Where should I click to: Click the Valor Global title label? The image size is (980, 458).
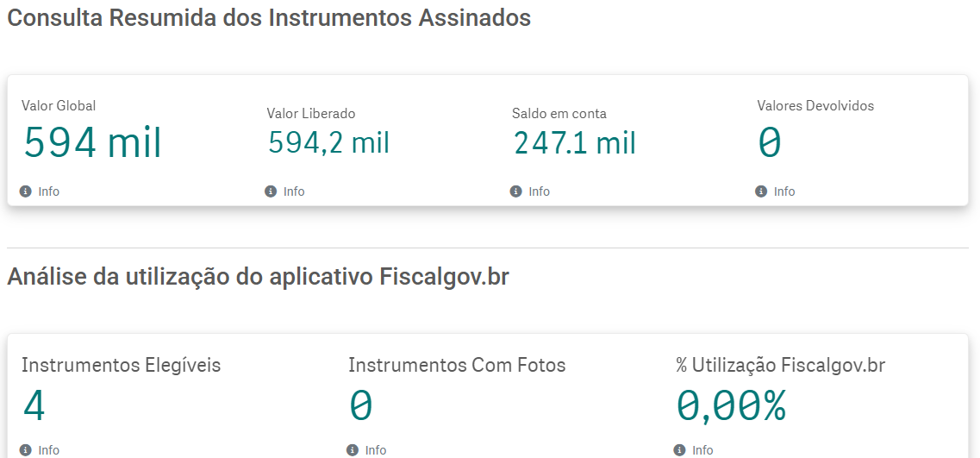(x=59, y=106)
